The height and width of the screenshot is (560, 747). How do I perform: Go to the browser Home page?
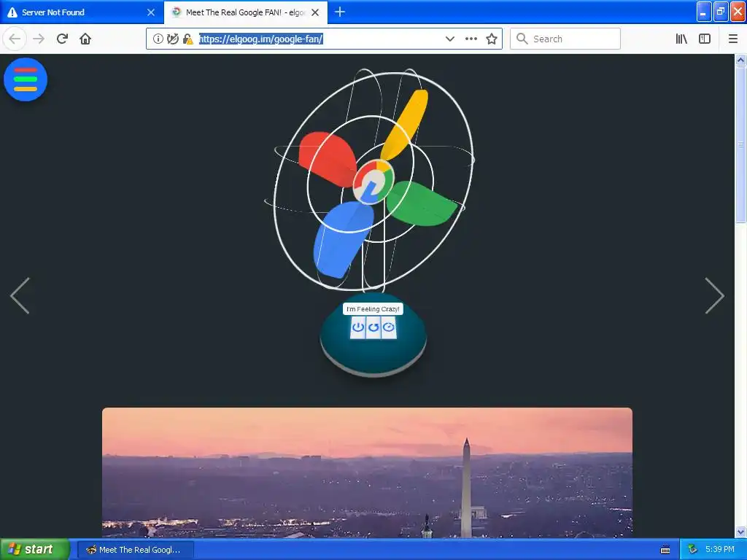click(x=85, y=39)
